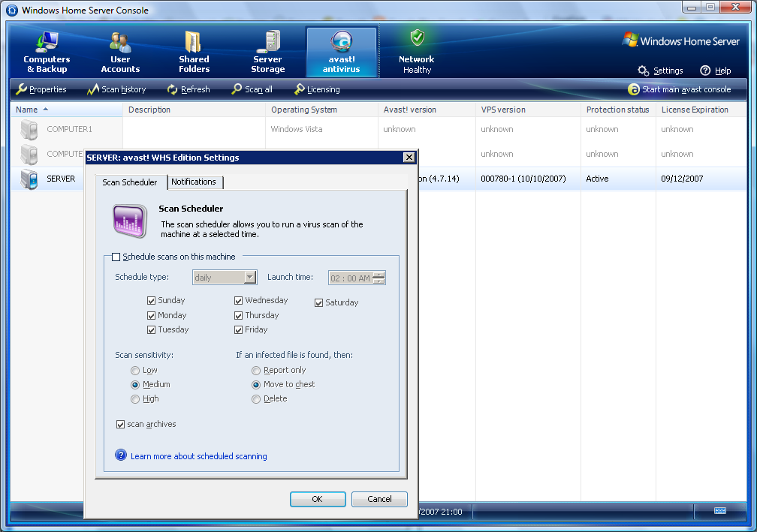
Task: Choose Report only for infected files
Action: coord(256,371)
